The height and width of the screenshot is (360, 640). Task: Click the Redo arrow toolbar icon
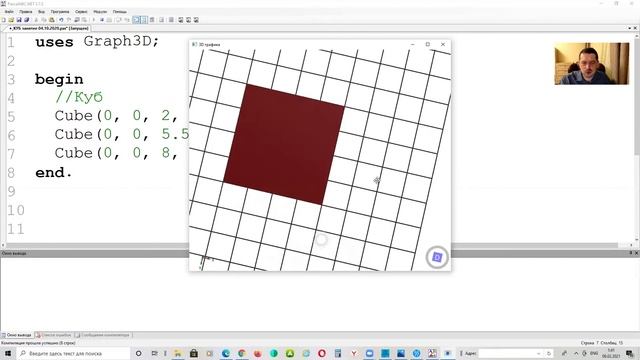tap(69, 20)
